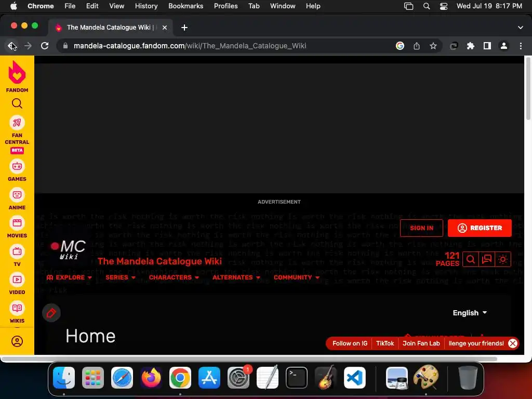The height and width of the screenshot is (399, 532).
Task: Click Join Fan Lab link
Action: [421, 343]
